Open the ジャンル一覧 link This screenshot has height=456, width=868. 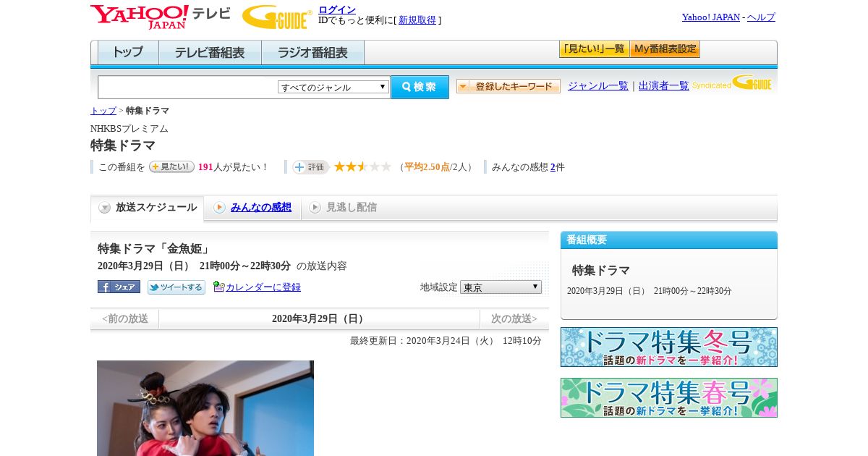coord(598,85)
